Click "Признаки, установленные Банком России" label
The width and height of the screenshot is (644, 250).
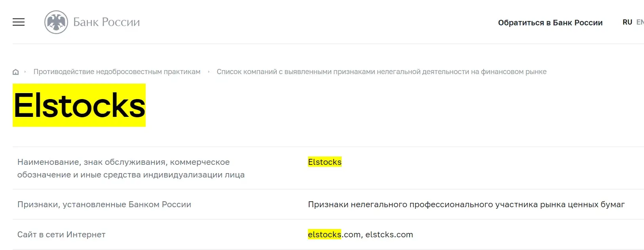pos(104,204)
